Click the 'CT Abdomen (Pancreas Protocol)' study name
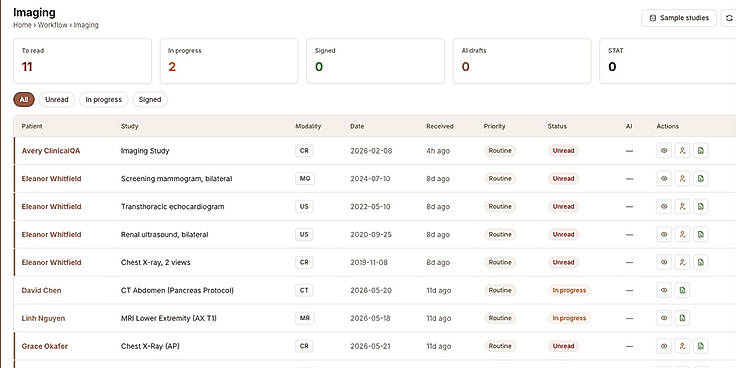Image resolution: width=736 pixels, height=368 pixels. 177,290
